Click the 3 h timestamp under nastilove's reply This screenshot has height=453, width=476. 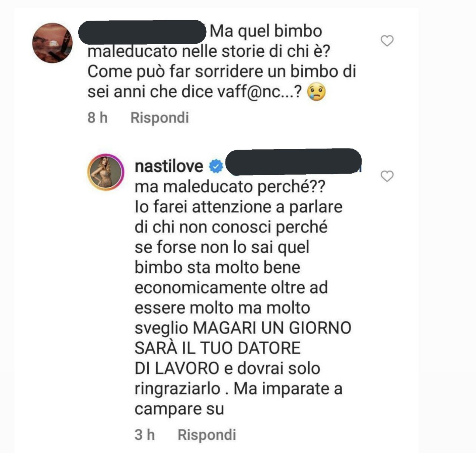[145, 435]
